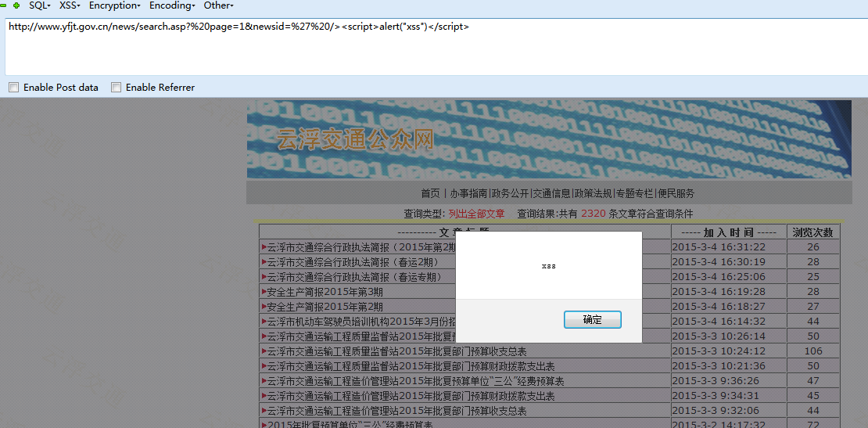Open 造价管理站2015年批复部门预算收支总表 article
The height and width of the screenshot is (428, 868).
coord(396,412)
